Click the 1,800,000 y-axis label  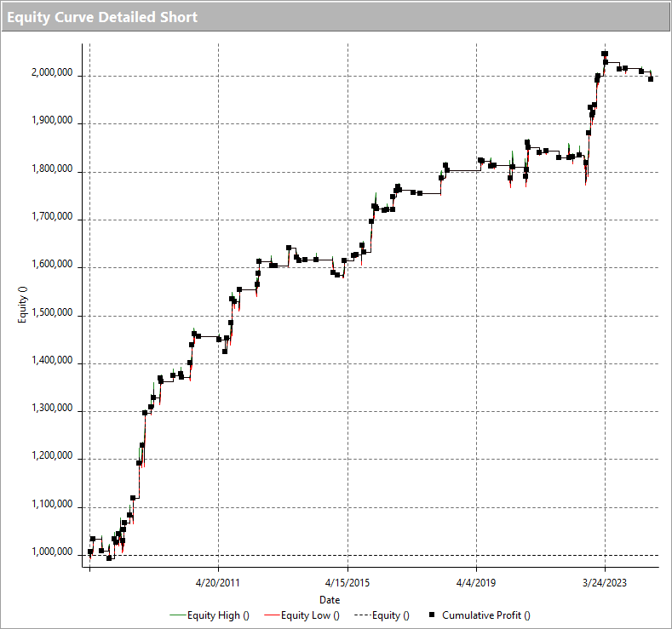point(52,169)
